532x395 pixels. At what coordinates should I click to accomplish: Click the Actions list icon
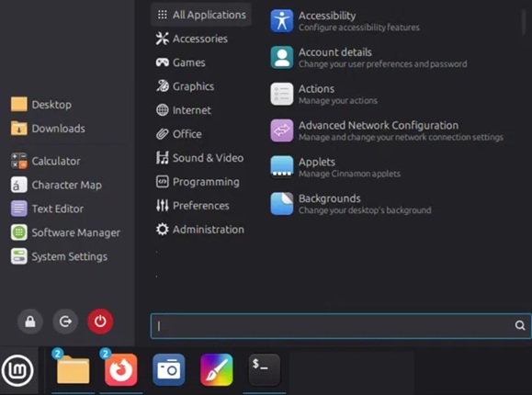click(x=281, y=94)
